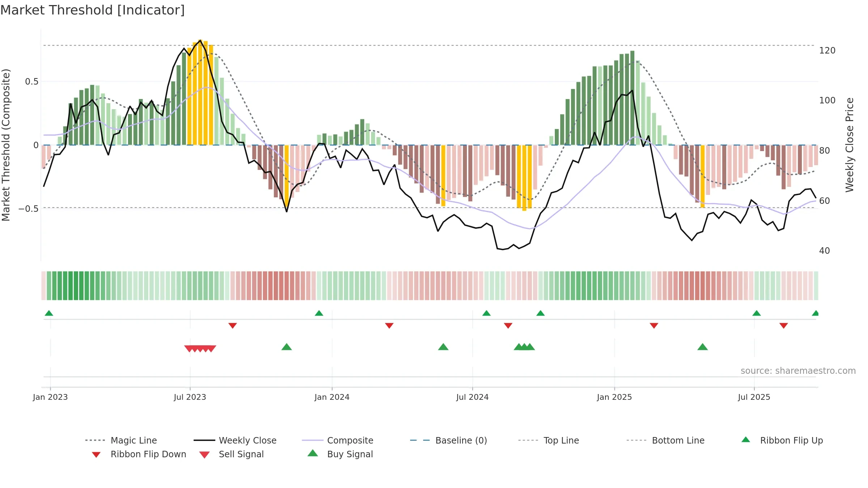Image resolution: width=868 pixels, height=488 pixels.
Task: Click the 40 price tick label
Action: point(825,251)
